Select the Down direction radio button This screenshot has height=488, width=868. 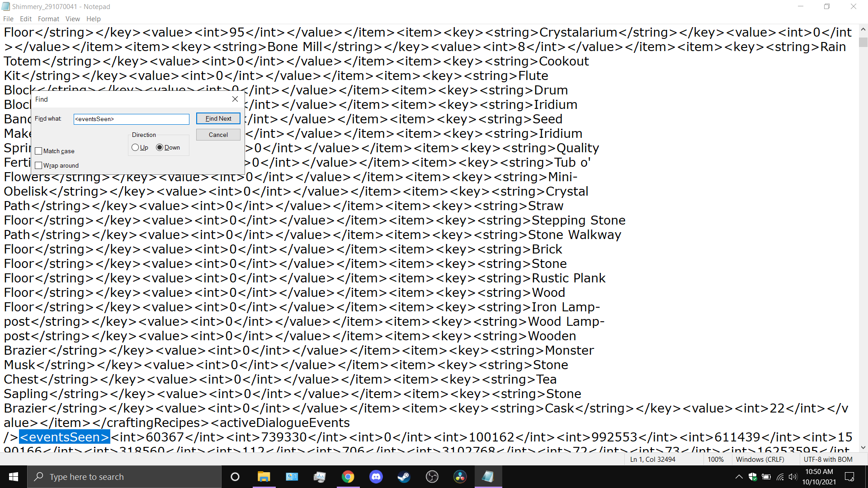(160, 147)
